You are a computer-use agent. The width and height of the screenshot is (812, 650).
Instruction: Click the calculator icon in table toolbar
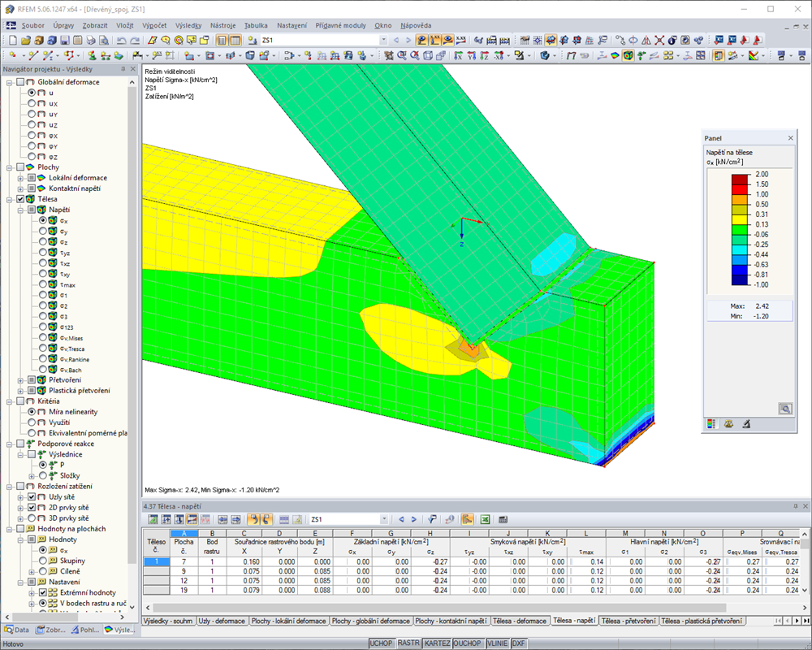[x=503, y=519]
